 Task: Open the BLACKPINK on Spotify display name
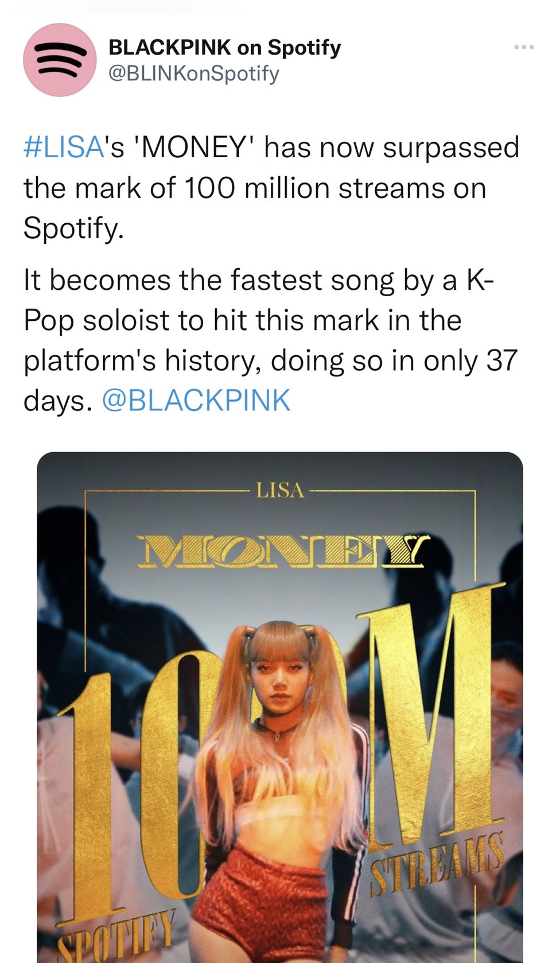(x=224, y=47)
